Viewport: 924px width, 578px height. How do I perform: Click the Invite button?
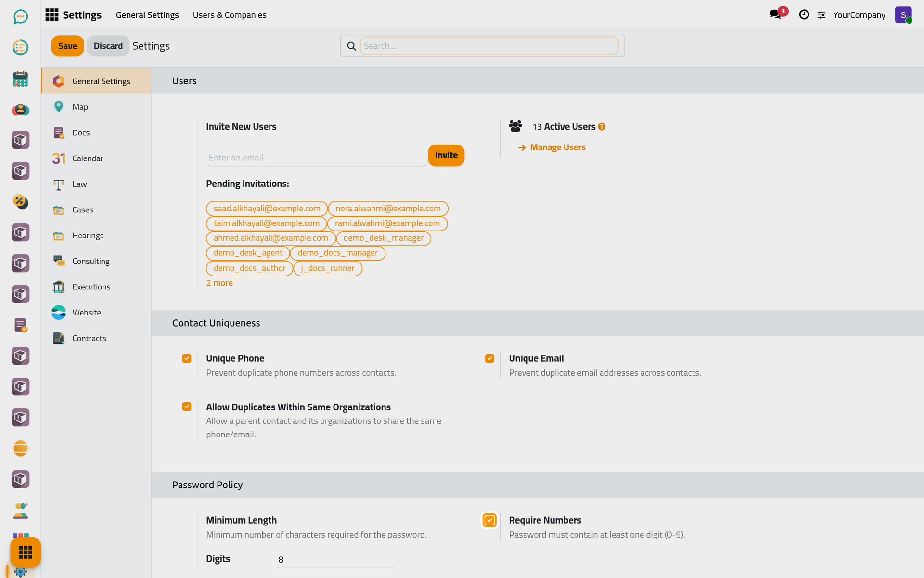click(x=446, y=155)
